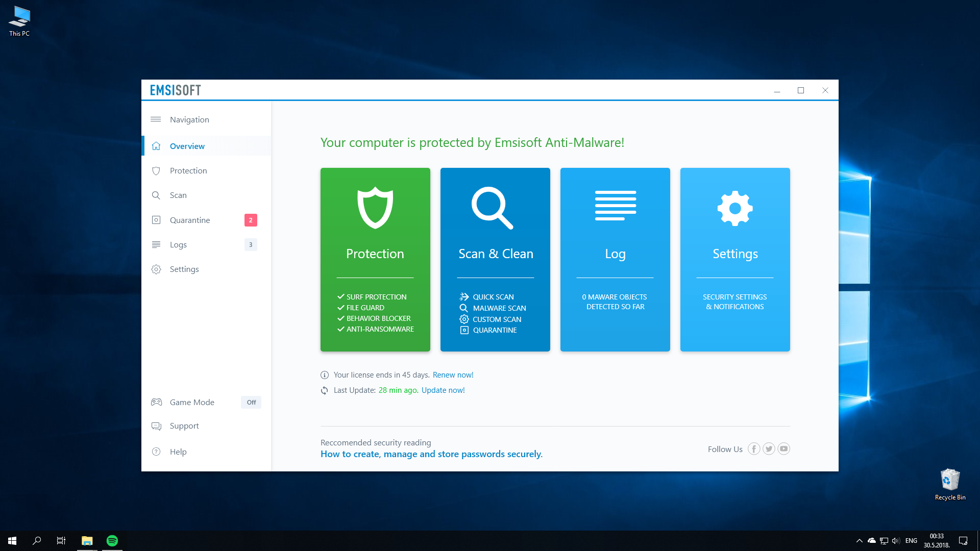980x551 pixels.
Task: Open the Action Center notifications icon
Action: pyautogui.click(x=963, y=541)
